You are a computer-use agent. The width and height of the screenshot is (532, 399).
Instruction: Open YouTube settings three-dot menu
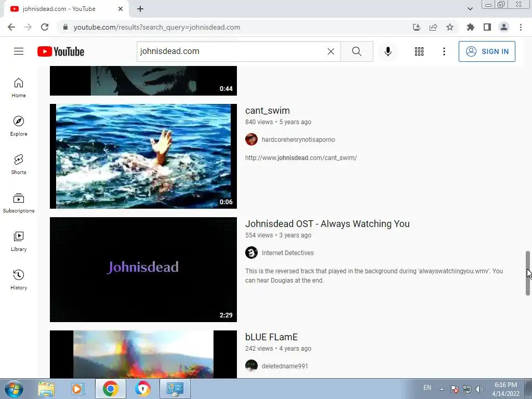[444, 51]
